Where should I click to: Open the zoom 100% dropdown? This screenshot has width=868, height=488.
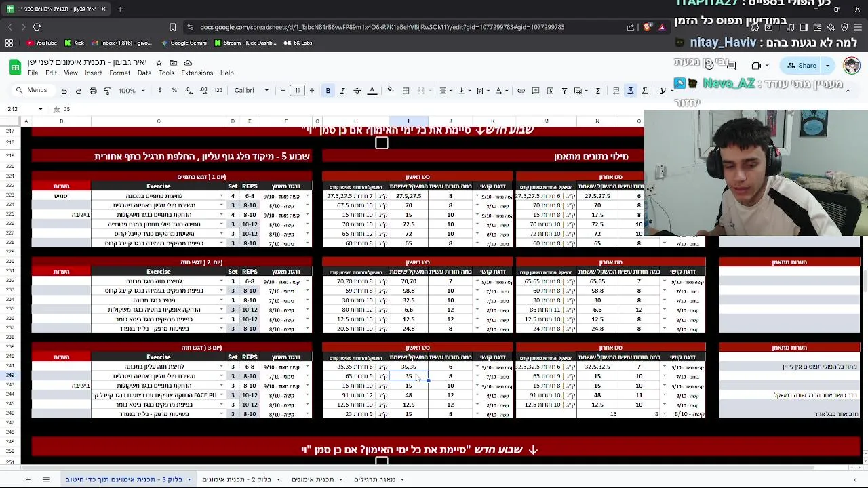click(132, 91)
